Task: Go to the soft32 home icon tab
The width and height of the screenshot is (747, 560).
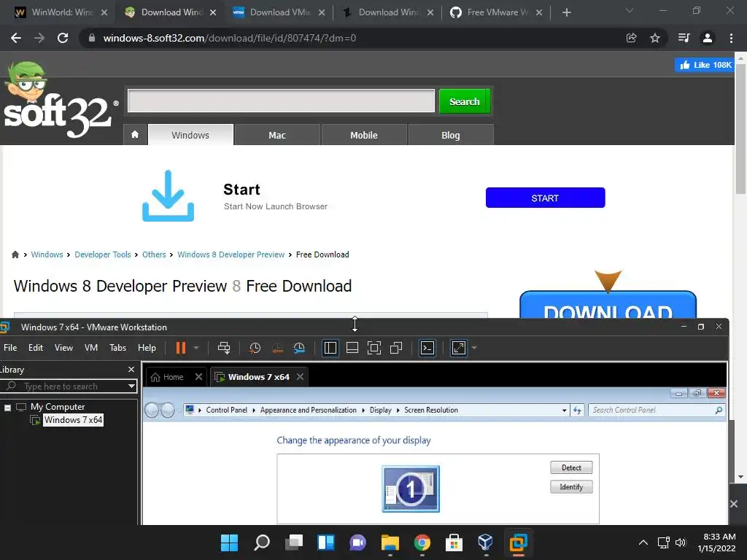Action: pos(135,135)
